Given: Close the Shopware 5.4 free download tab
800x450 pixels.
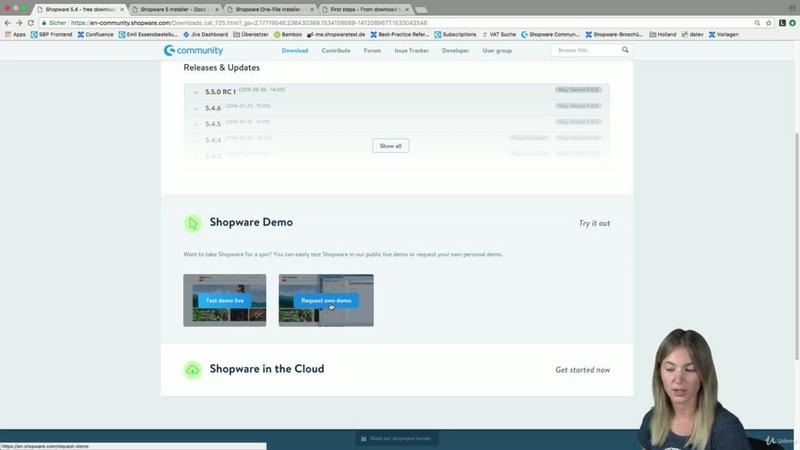Looking at the screenshot, I should [x=122, y=9].
